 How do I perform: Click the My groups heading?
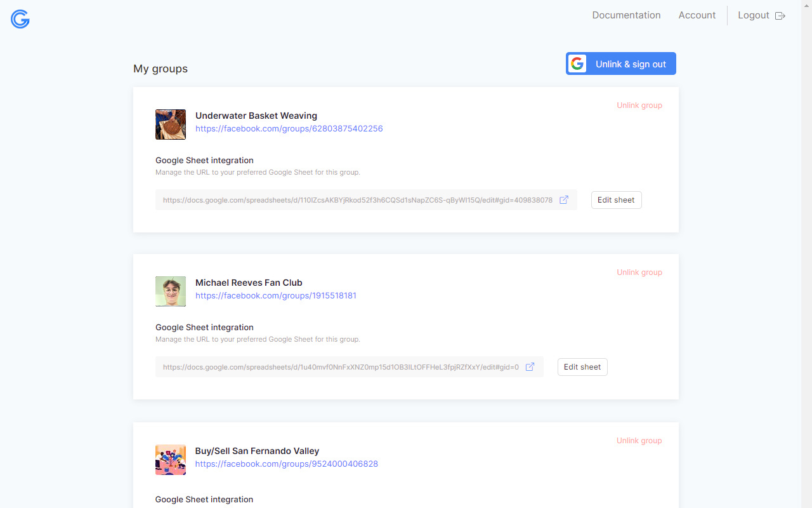[x=160, y=69]
